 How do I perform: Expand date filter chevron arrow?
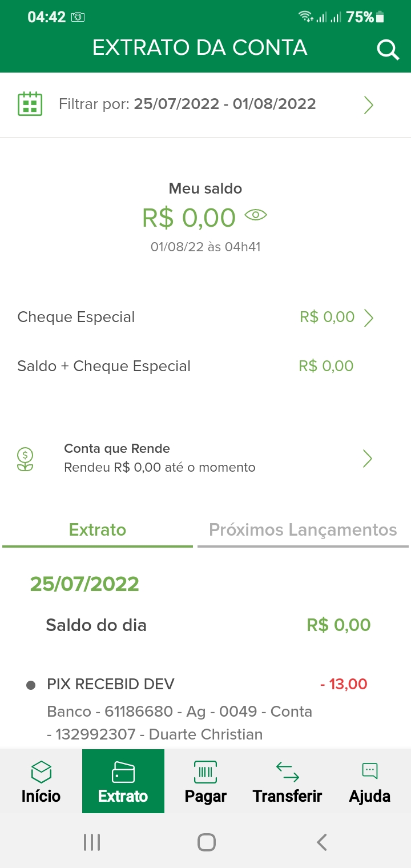tap(369, 105)
